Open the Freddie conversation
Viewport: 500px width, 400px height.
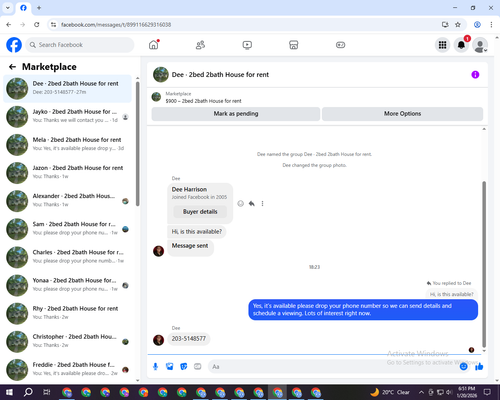tap(67, 369)
